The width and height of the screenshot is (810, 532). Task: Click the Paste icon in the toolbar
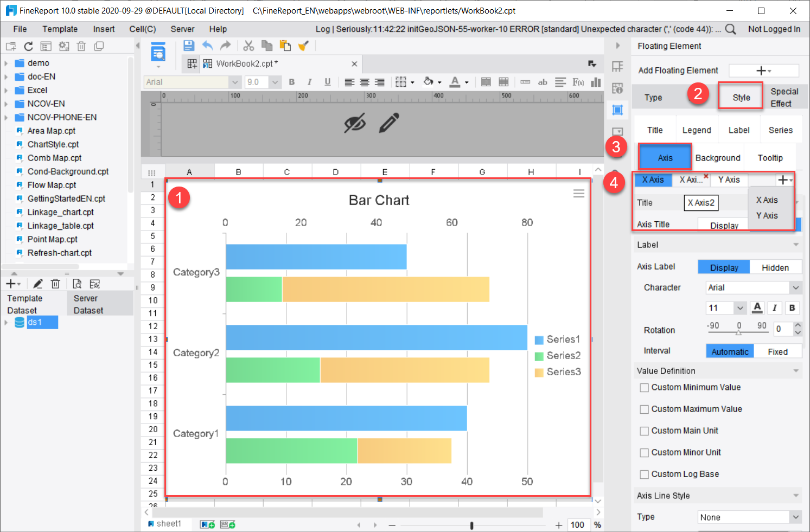[x=285, y=46]
